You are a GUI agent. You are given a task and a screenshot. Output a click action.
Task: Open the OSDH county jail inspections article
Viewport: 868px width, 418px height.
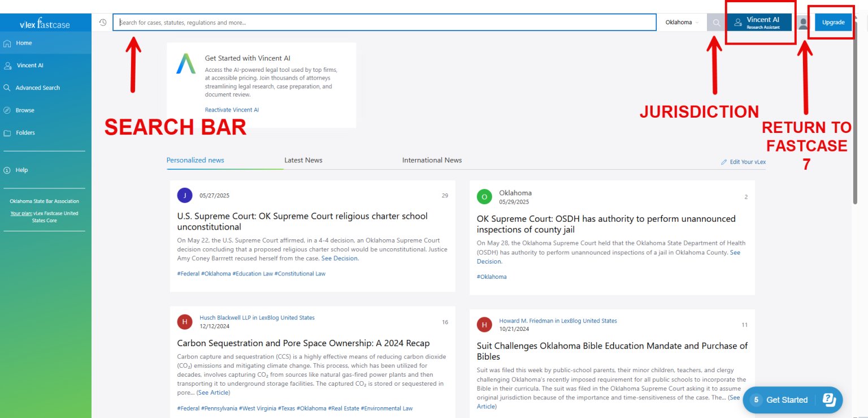point(606,224)
